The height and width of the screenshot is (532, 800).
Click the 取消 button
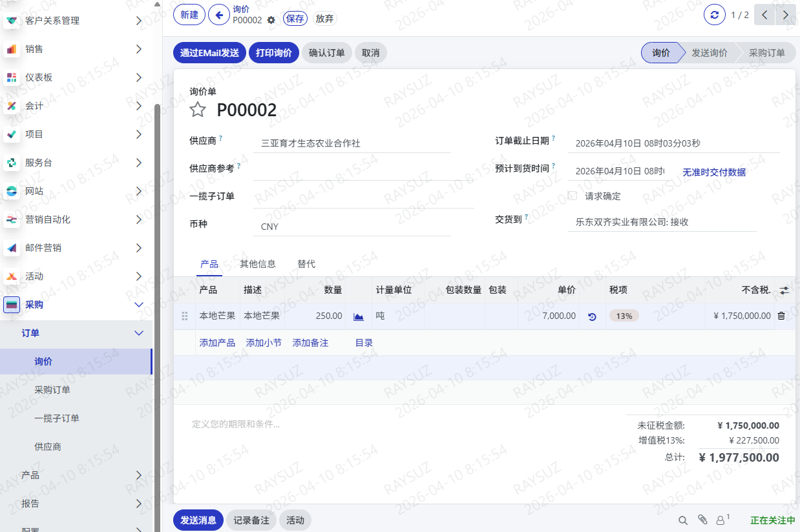pyautogui.click(x=371, y=53)
